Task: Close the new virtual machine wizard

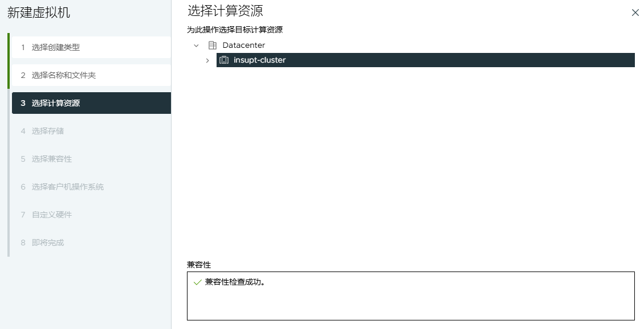Action: tap(635, 13)
